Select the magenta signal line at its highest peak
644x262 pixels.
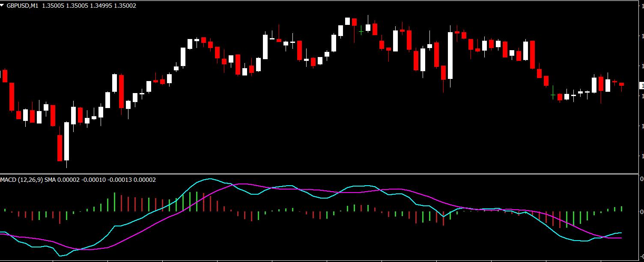point(240,184)
